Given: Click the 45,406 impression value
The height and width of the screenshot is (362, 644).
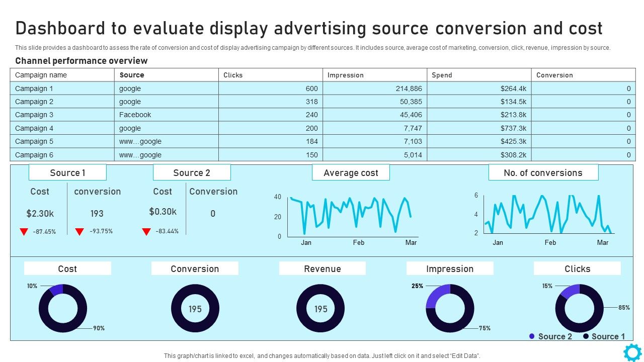Looking at the screenshot, I should tap(411, 115).
